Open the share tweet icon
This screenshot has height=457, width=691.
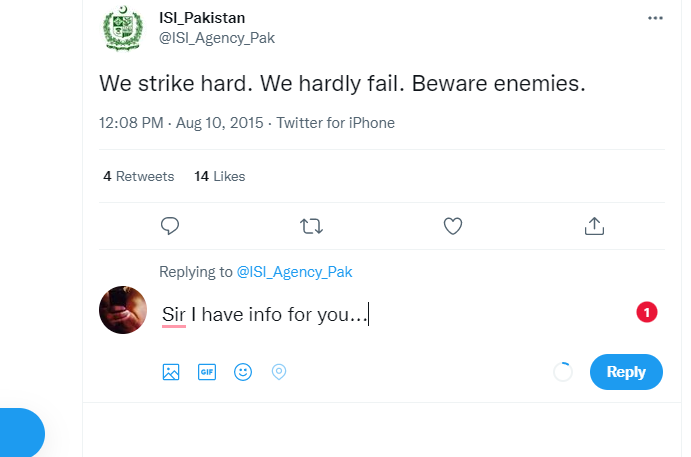(x=594, y=226)
